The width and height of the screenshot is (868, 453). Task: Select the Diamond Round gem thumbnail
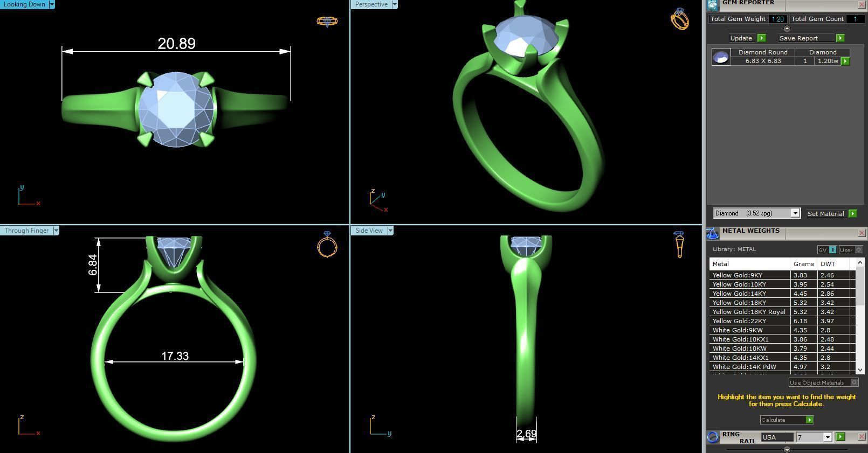click(x=721, y=57)
